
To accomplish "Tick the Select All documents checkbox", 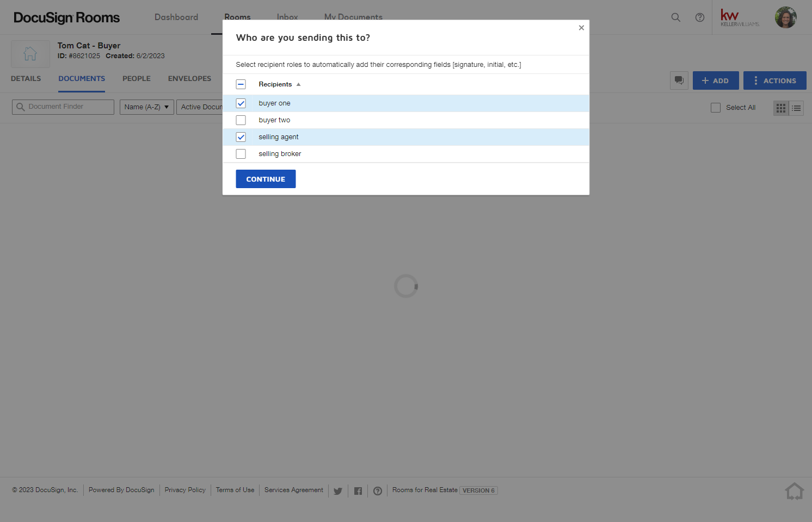I will (716, 108).
